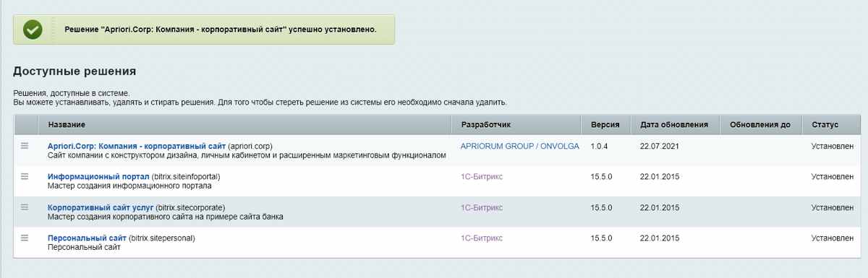This screenshot has height=278, width=868.
Task: Select date 22.07.2021 cell
Action: pos(660,146)
